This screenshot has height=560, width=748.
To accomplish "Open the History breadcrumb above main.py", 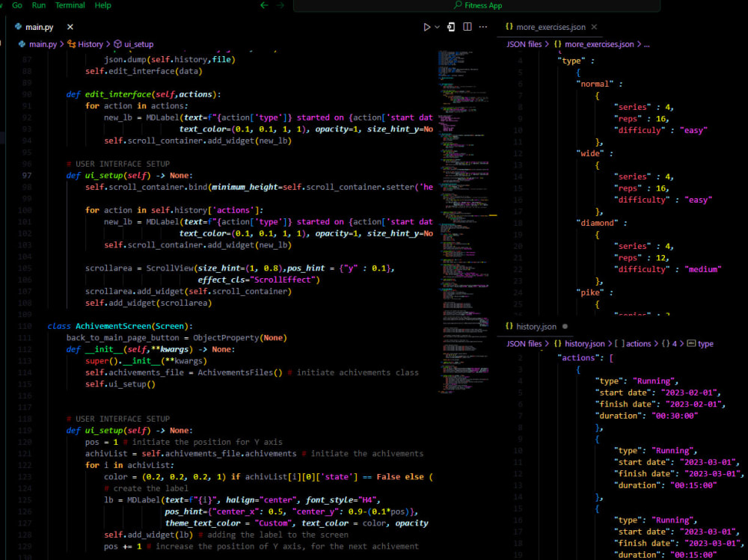I will coord(88,43).
